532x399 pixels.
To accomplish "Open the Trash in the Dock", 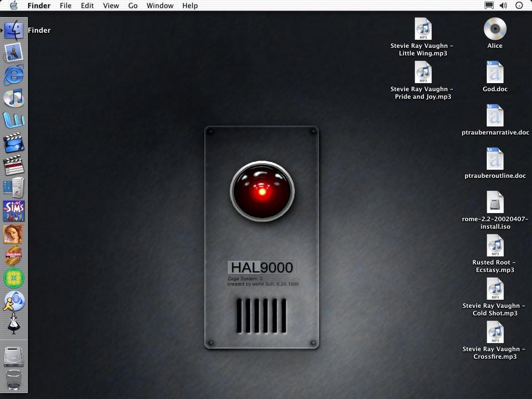I will pos(14,380).
